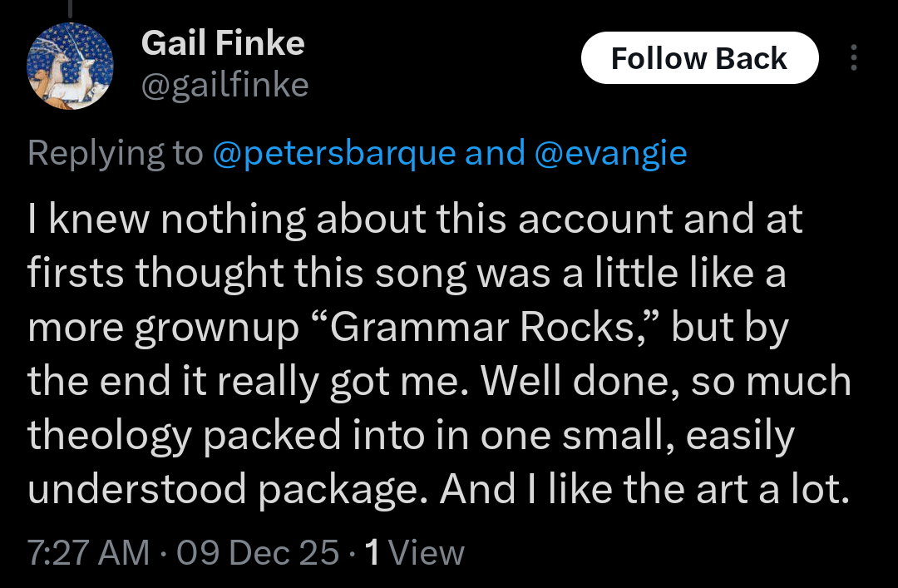The image size is (898, 588).
Task: Click Gail Finke's unicorn profile picture
Action: point(70,66)
